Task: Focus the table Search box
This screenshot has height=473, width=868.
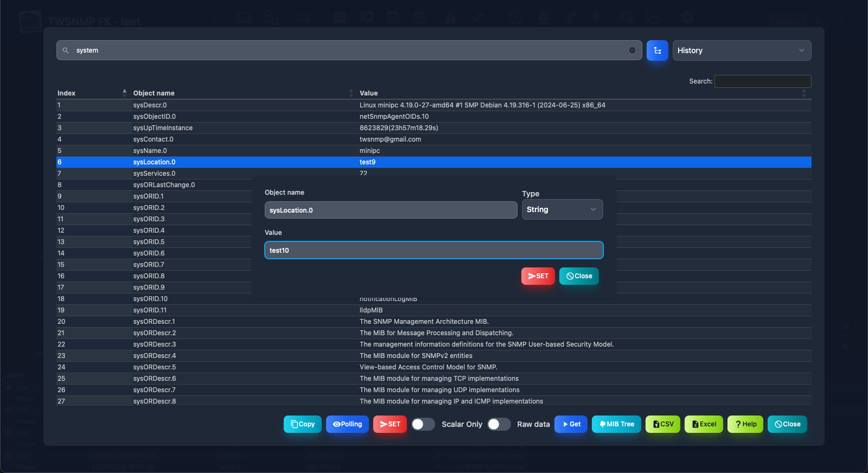Action: pyautogui.click(x=762, y=81)
